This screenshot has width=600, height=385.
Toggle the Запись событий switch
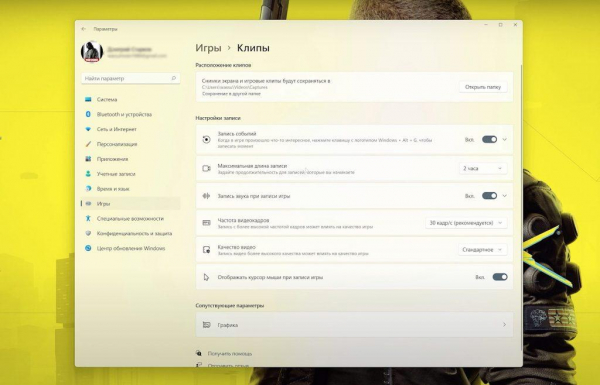pos(489,140)
